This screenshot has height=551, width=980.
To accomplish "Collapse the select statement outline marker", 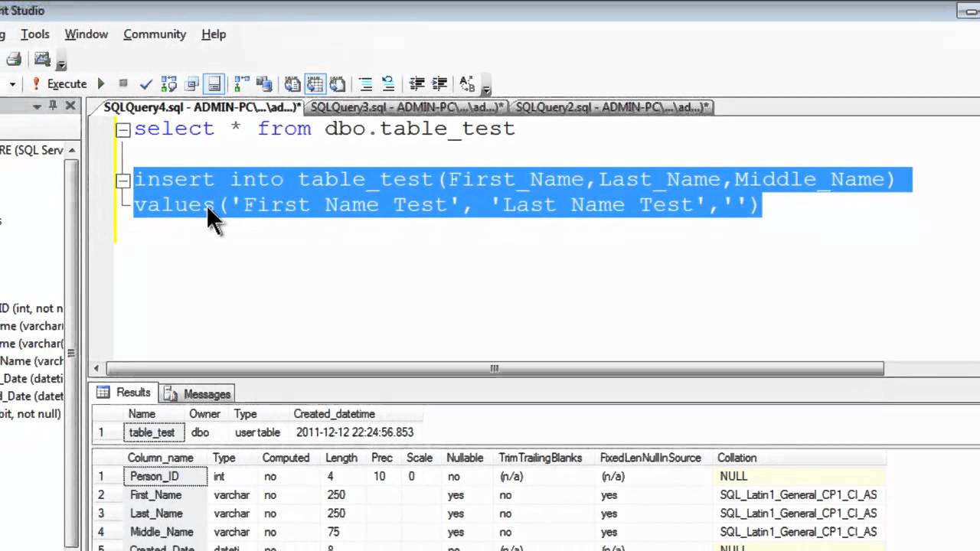I will point(122,129).
